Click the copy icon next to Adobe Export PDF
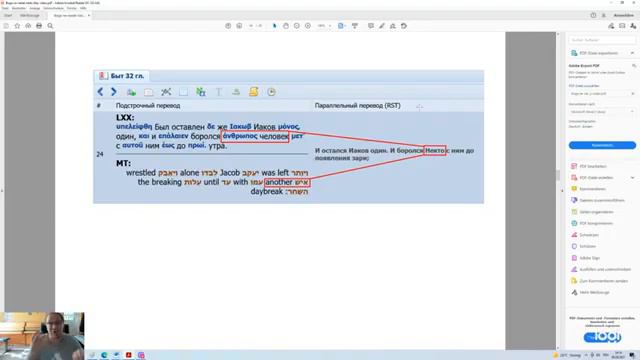Viewport: 640px width, 360px height. tap(634, 66)
